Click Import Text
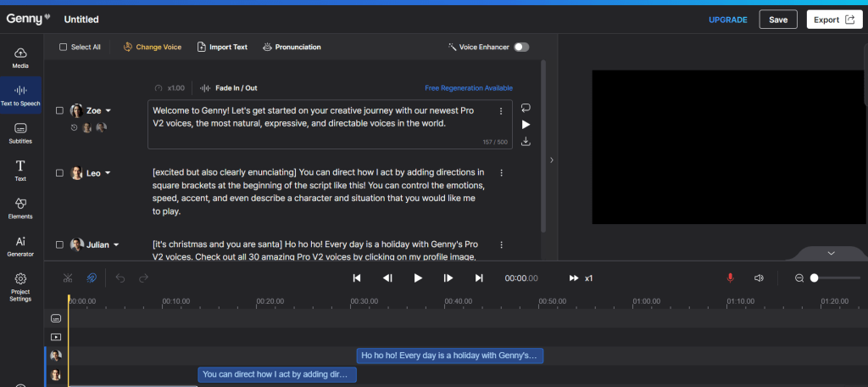This screenshot has height=387, width=868. coord(222,48)
